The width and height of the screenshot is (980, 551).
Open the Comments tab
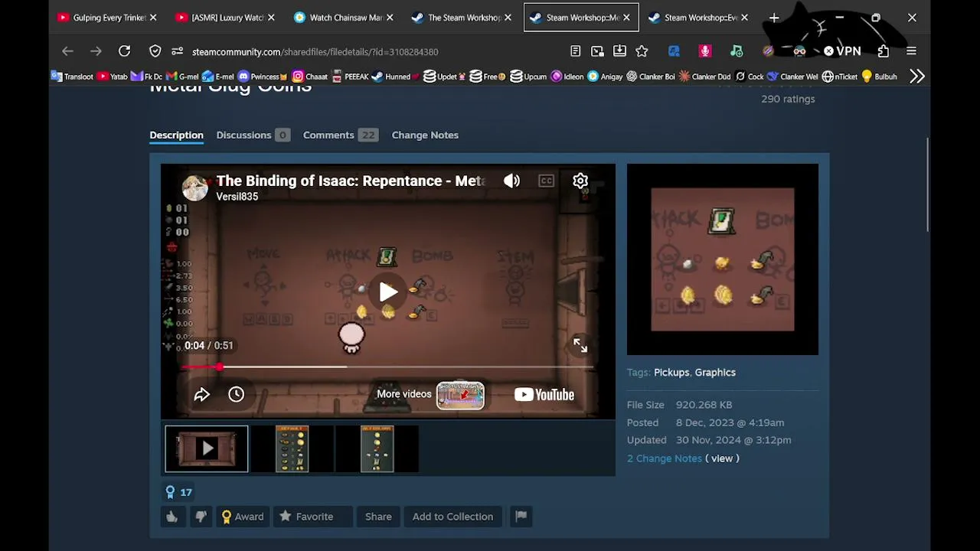pos(340,135)
